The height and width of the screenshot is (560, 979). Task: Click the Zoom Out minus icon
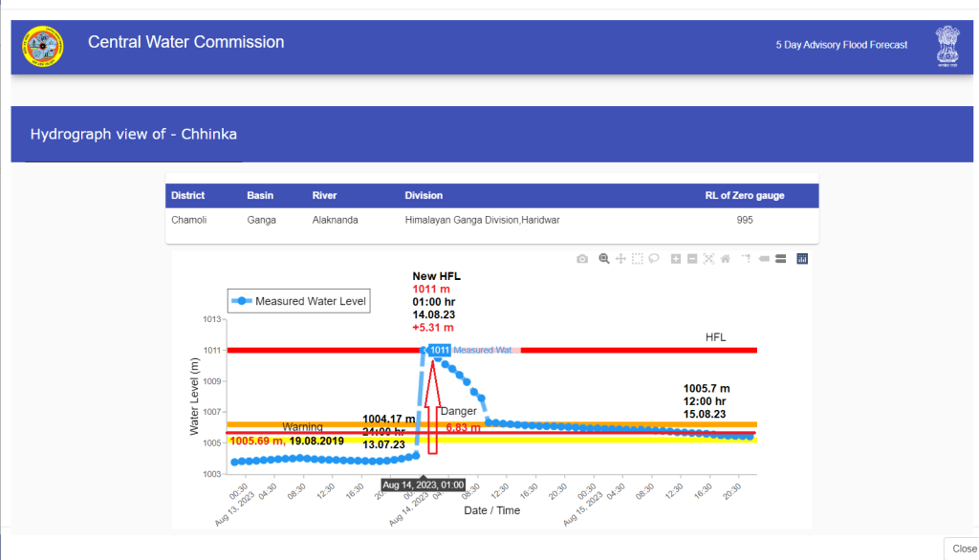692,259
